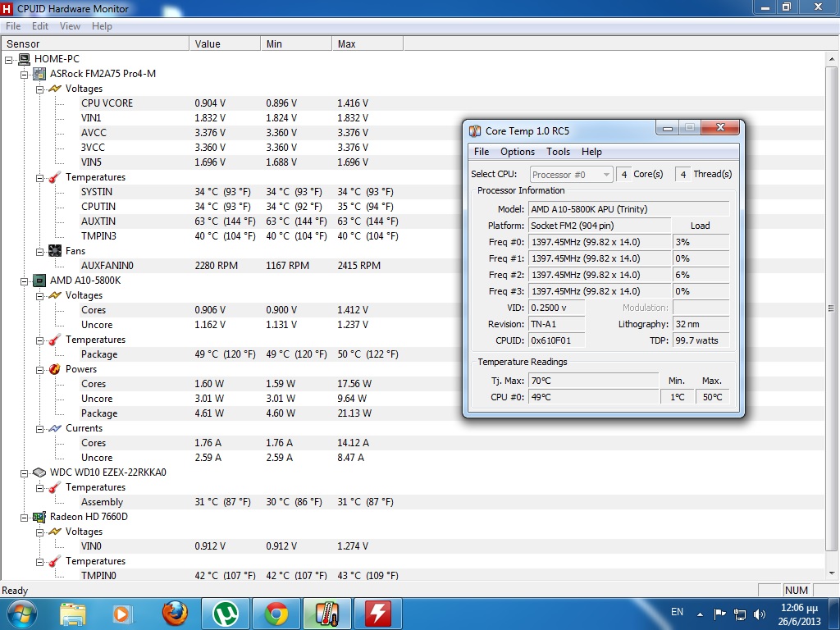
Task: Open Firefox from the taskbar
Action: click(x=176, y=614)
